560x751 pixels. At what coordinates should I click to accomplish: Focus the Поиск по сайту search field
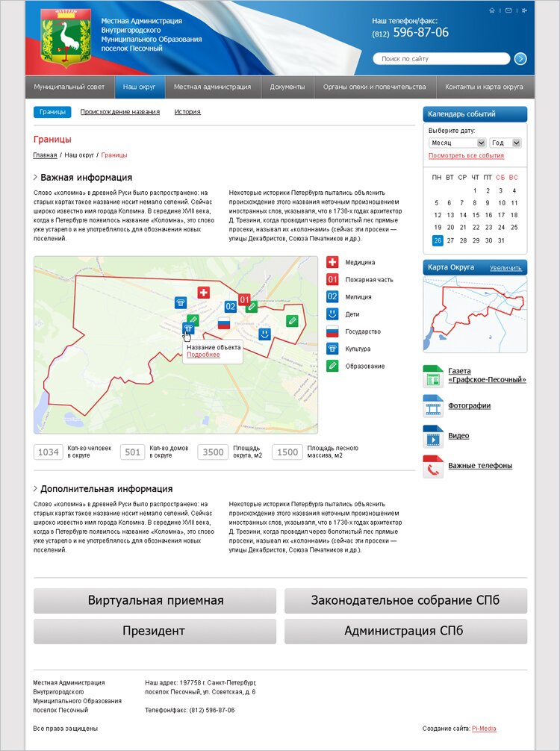441,59
